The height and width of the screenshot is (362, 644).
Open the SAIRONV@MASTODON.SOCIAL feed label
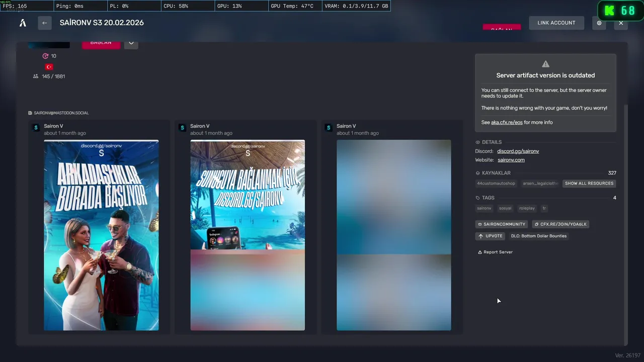(61, 113)
